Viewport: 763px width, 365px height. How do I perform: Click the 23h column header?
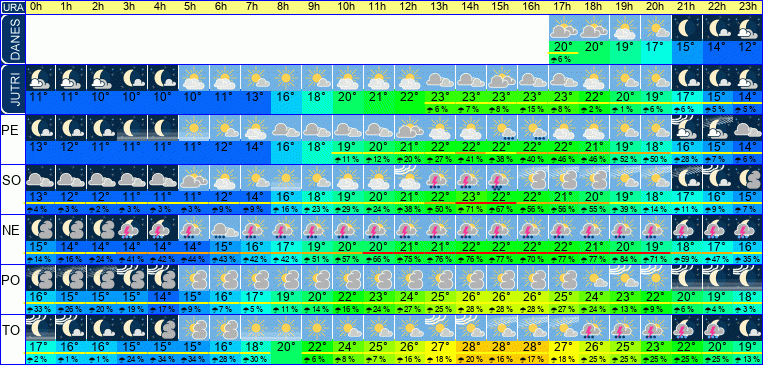(x=748, y=7)
